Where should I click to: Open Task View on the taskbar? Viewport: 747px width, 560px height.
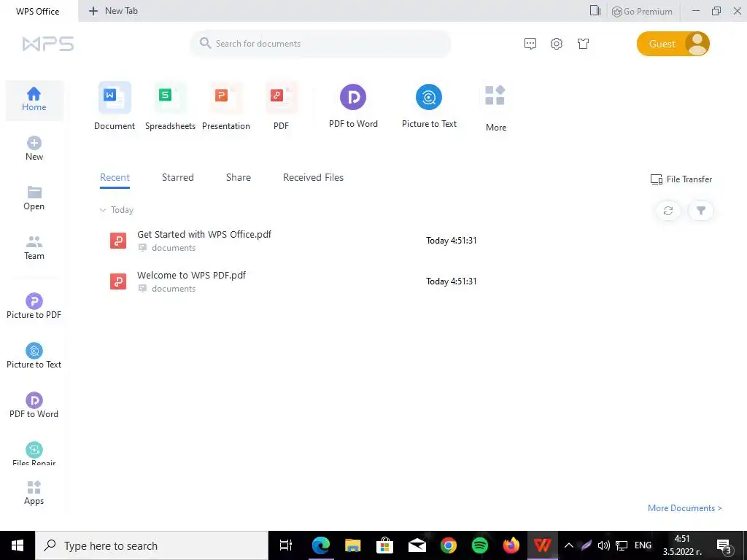coord(286,545)
